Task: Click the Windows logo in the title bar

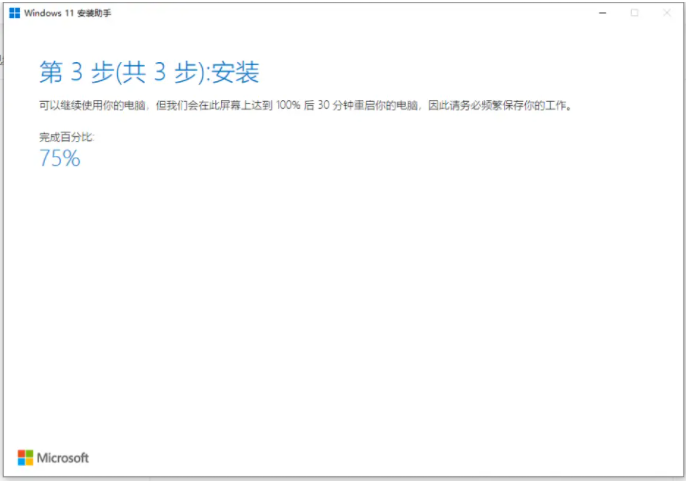Action: tap(14, 12)
